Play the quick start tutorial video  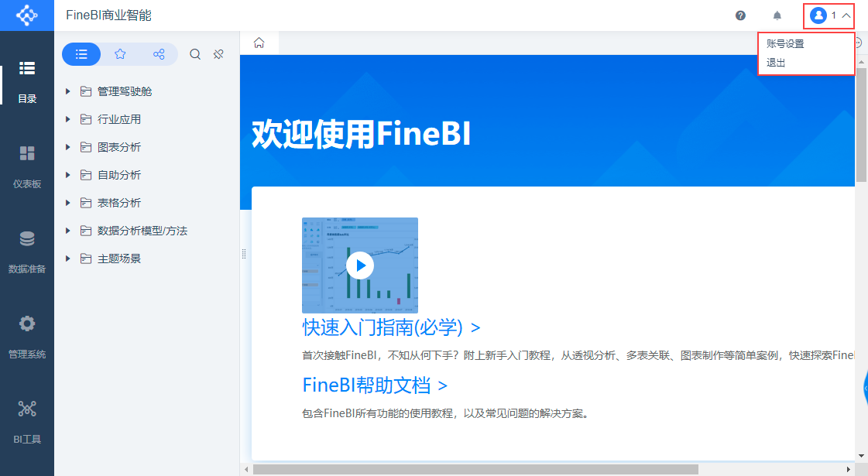click(x=360, y=265)
